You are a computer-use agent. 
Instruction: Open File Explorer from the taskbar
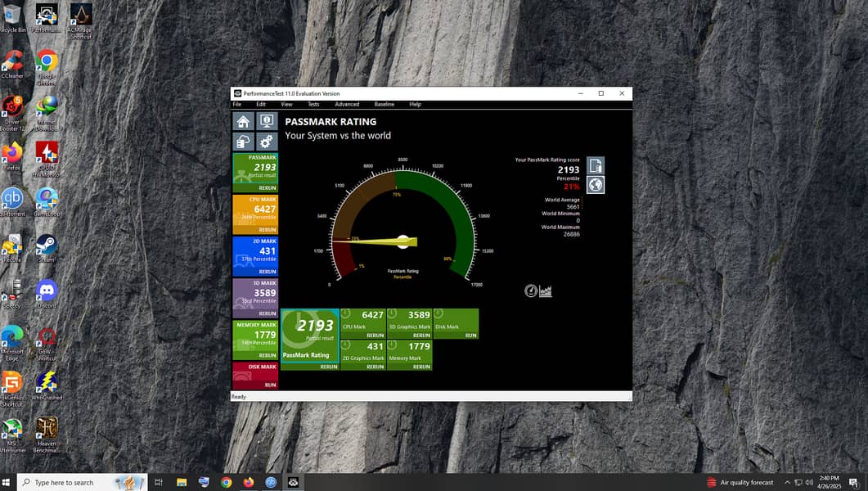click(182, 482)
